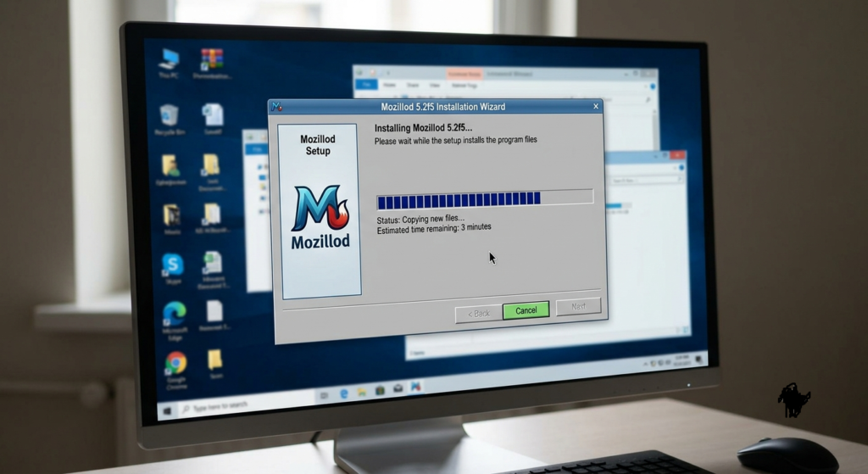Click the installation progress bar
Screen dimensions: 868x474
(485, 199)
